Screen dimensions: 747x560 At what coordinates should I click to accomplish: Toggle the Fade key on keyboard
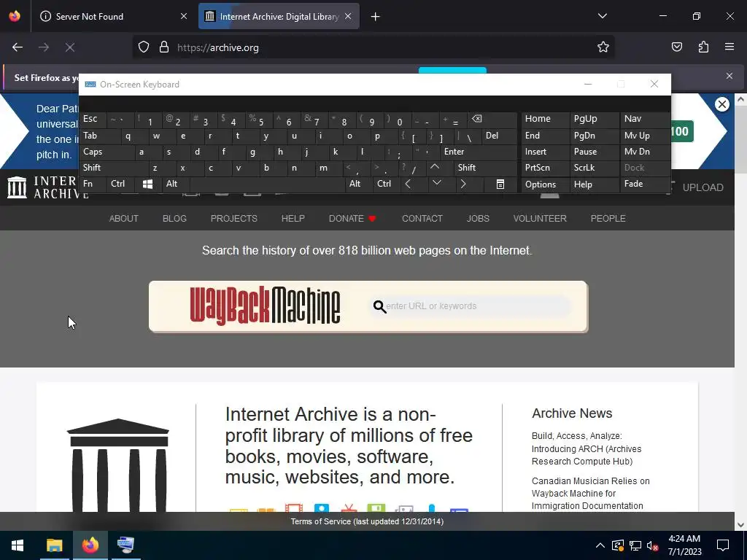pos(645,184)
